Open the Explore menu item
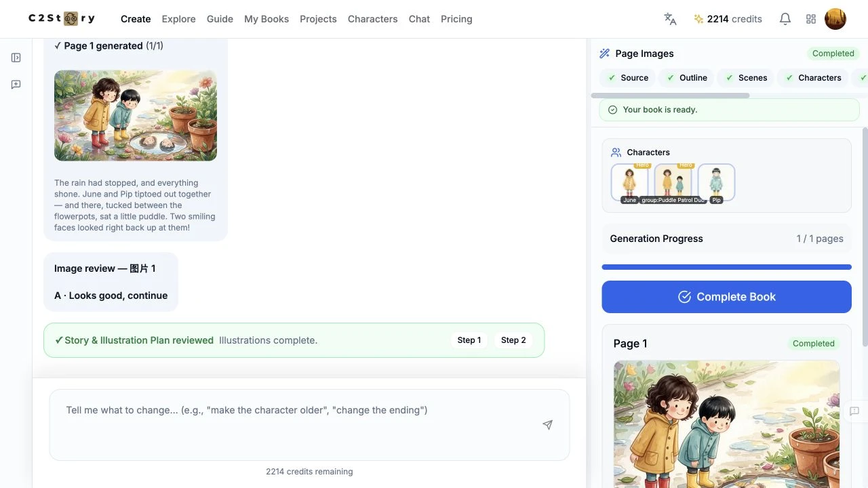The height and width of the screenshot is (488, 868). pos(179,19)
